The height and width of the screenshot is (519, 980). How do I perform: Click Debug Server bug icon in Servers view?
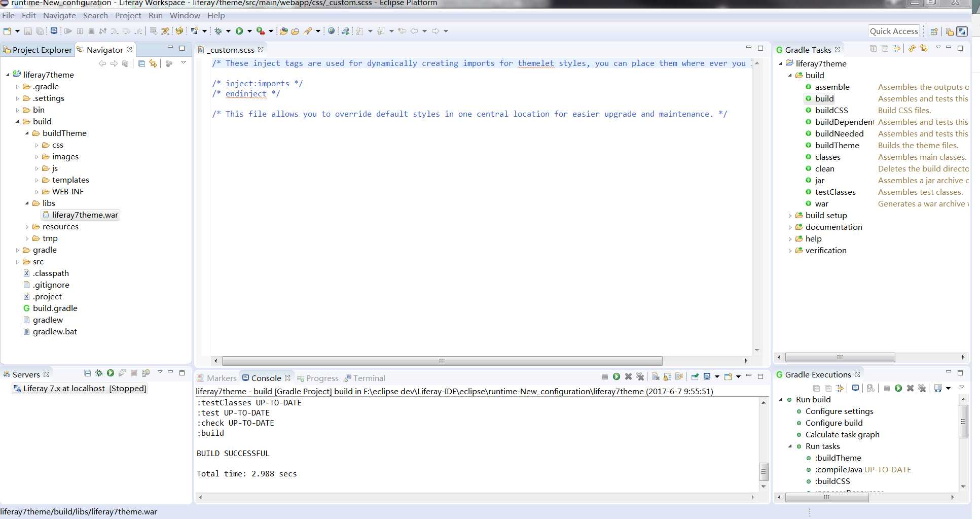pos(99,373)
